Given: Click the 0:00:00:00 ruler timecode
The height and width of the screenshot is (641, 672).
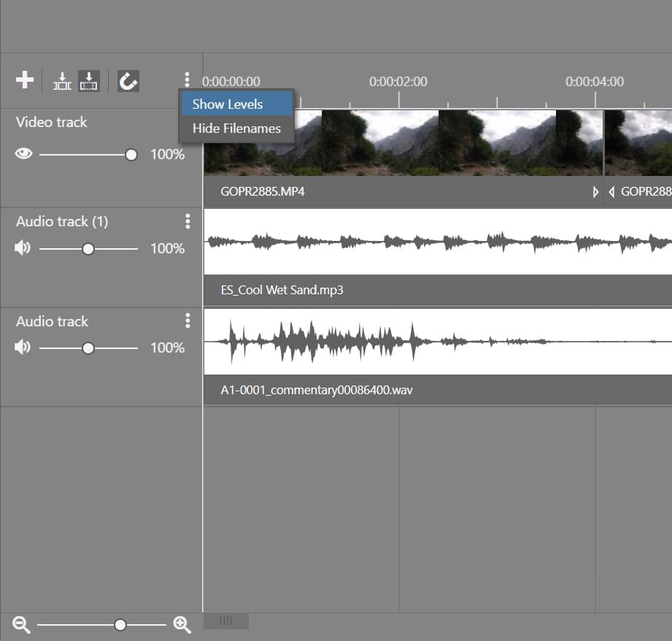Looking at the screenshot, I should tap(231, 82).
